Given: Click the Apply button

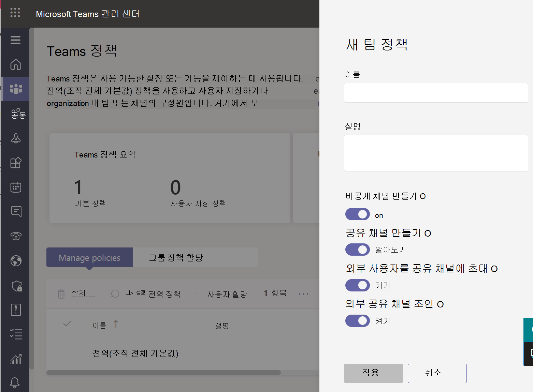Looking at the screenshot, I should point(373,373).
